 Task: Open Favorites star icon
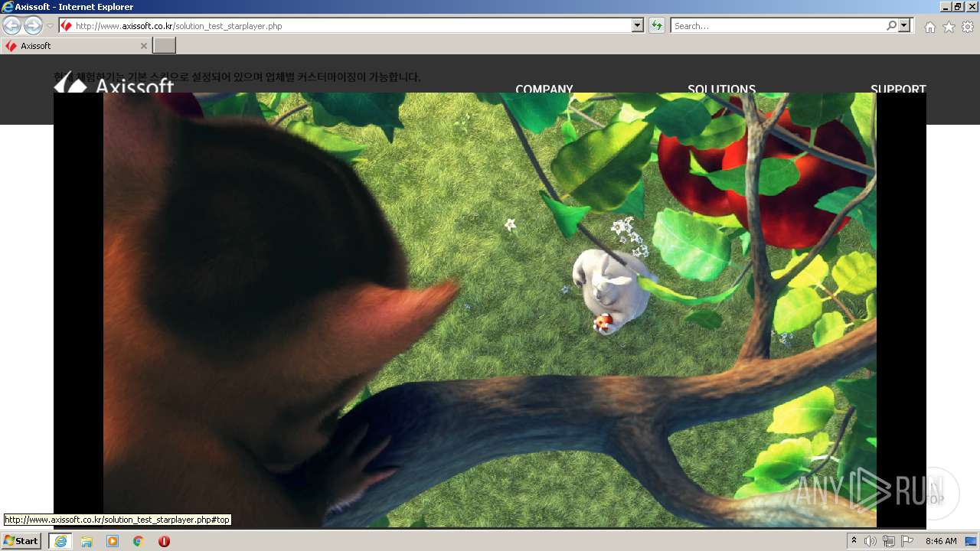tap(949, 27)
